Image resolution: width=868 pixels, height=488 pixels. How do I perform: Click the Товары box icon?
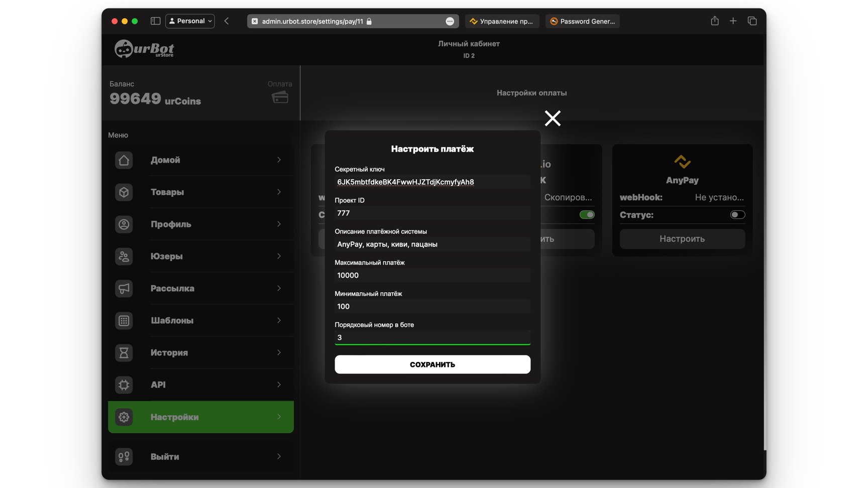[124, 192]
